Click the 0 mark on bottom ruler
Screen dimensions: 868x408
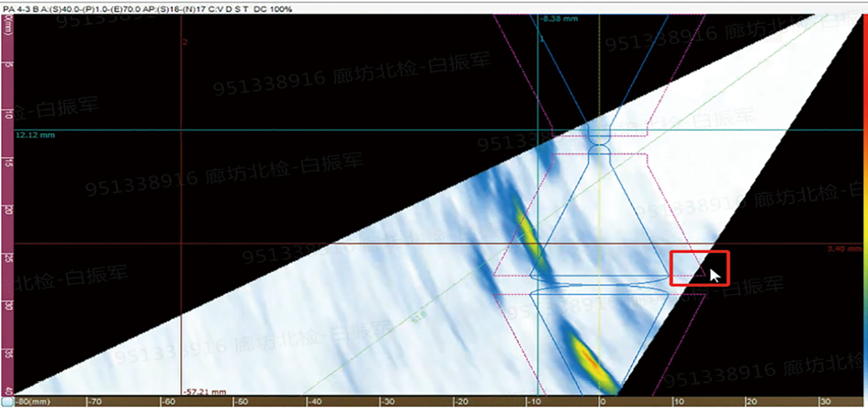(602, 402)
